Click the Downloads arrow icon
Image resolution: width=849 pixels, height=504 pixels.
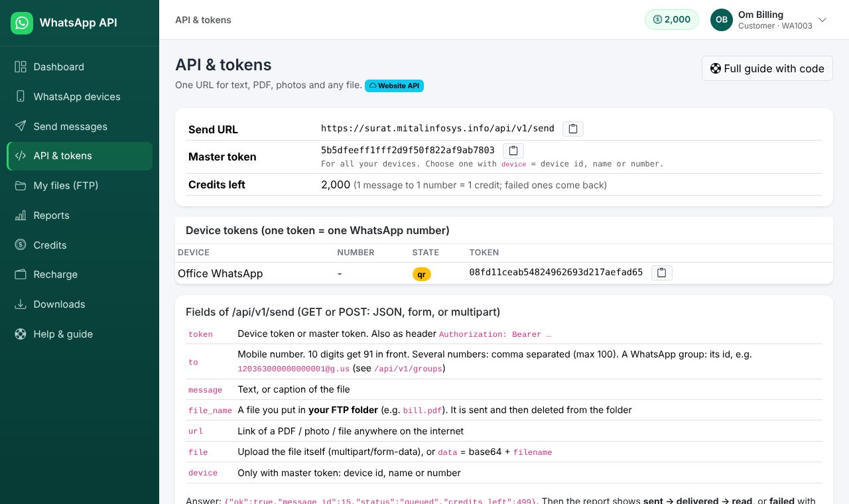click(21, 304)
